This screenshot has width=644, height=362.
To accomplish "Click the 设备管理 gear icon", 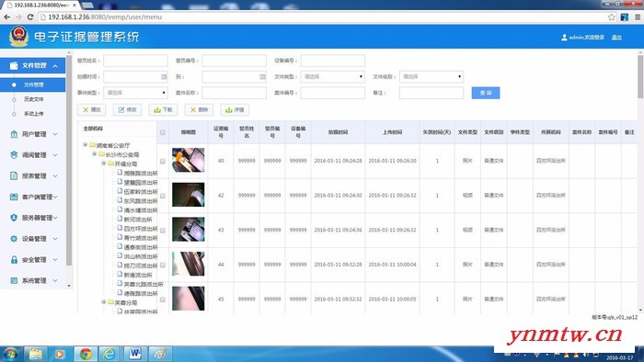I will (x=14, y=239).
